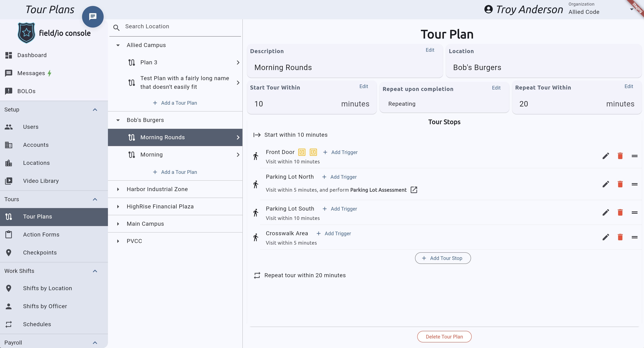Click the repeat tour loop icon
Screen dimensions: 644x348
pyautogui.click(x=257, y=275)
